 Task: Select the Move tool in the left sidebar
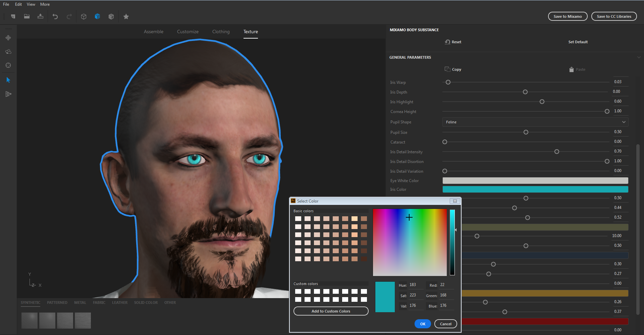8,38
